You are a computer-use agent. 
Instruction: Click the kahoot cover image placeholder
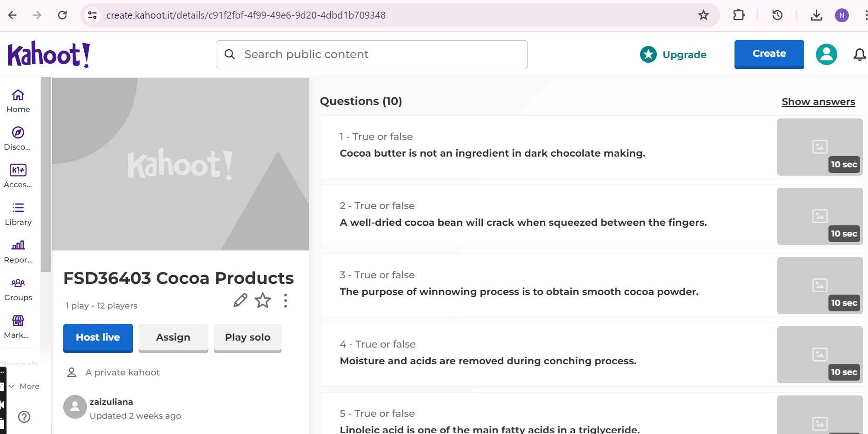point(180,164)
